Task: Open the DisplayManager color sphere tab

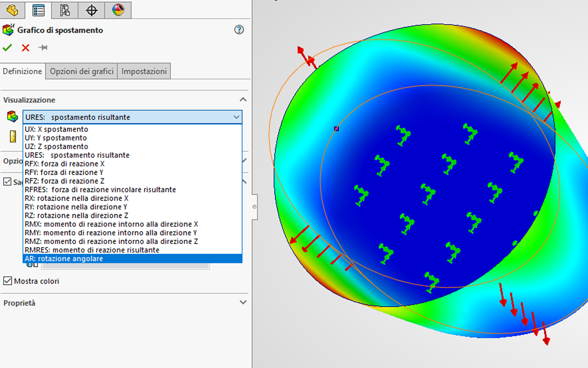Action: (118, 10)
